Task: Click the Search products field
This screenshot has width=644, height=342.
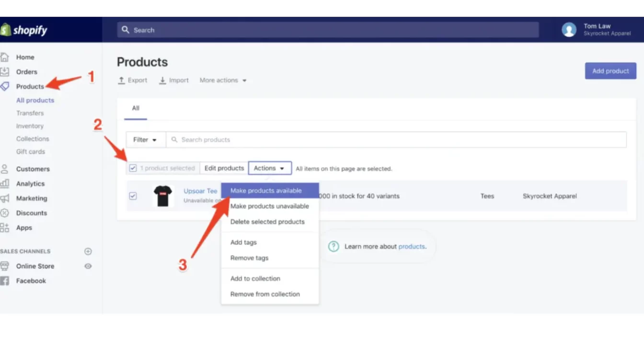Action: (x=396, y=140)
